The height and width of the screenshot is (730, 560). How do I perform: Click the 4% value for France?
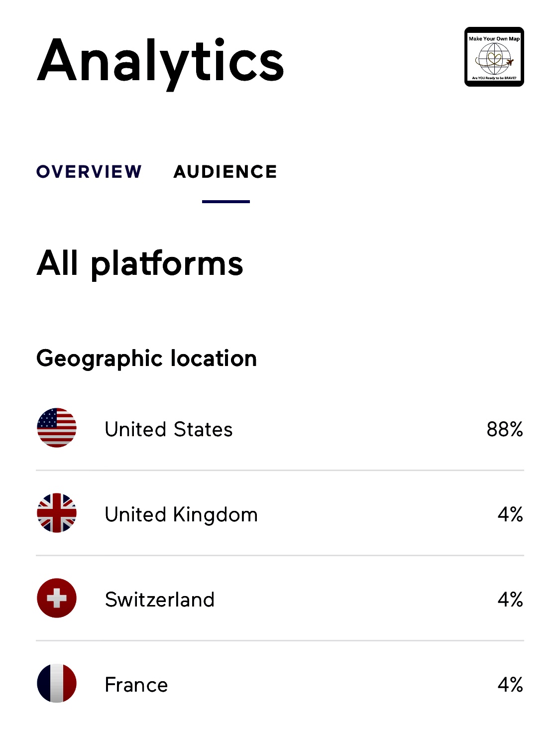510,685
